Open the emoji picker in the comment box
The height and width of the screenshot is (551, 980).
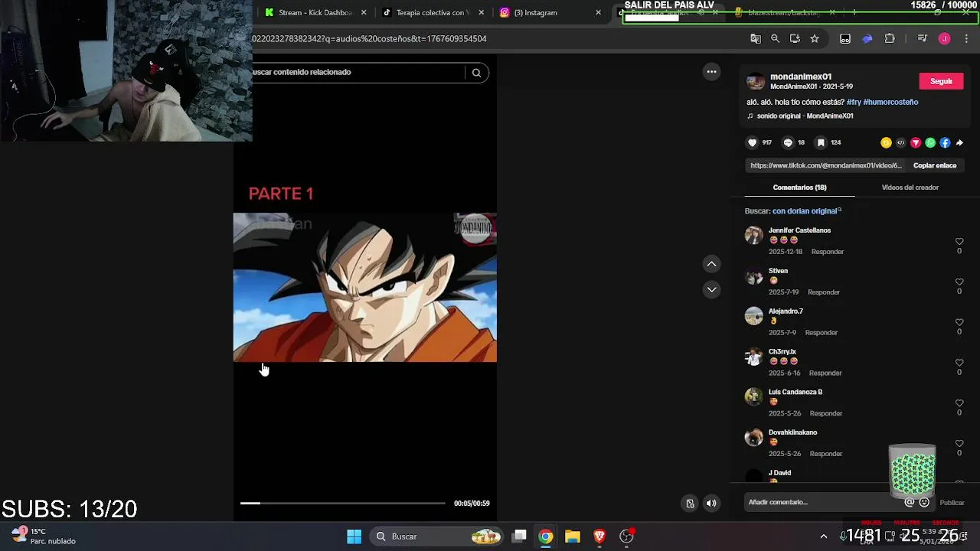pyautogui.click(x=924, y=502)
